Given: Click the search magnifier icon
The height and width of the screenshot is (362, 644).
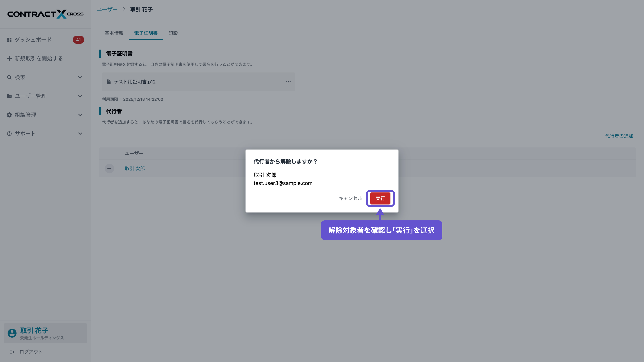Looking at the screenshot, I should pyautogui.click(x=9, y=77).
